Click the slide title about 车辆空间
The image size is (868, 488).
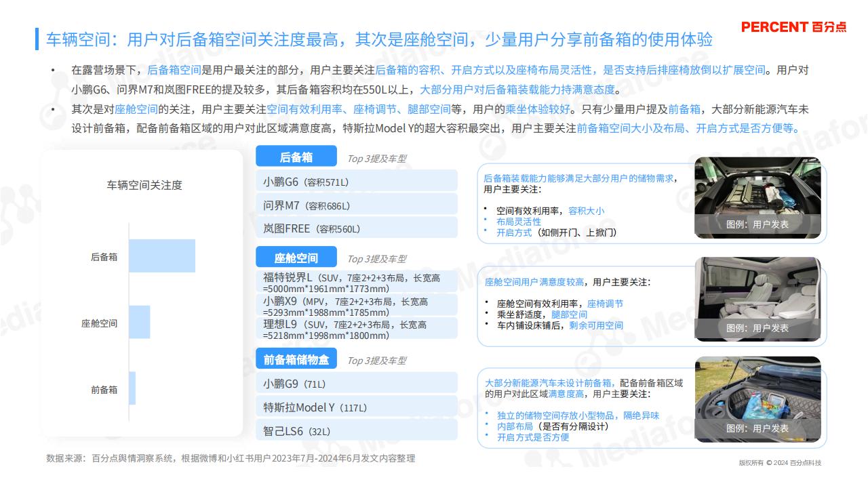point(379,39)
